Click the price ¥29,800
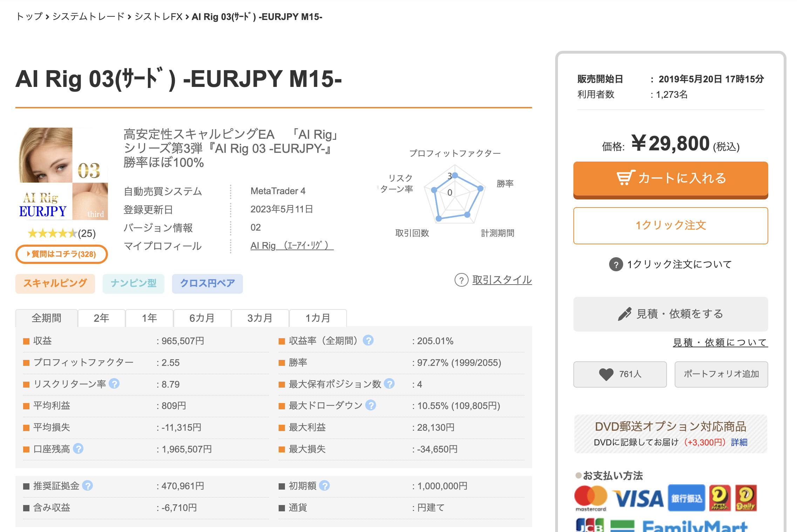Image resolution: width=797 pixels, height=532 pixels. (x=670, y=143)
